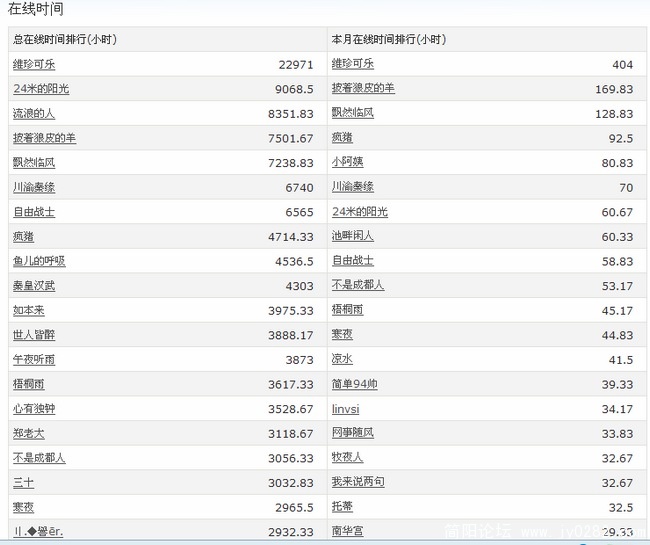This screenshot has height=545, width=650.
Task: Click the 池畔闲人 user link
Action: [353, 236]
